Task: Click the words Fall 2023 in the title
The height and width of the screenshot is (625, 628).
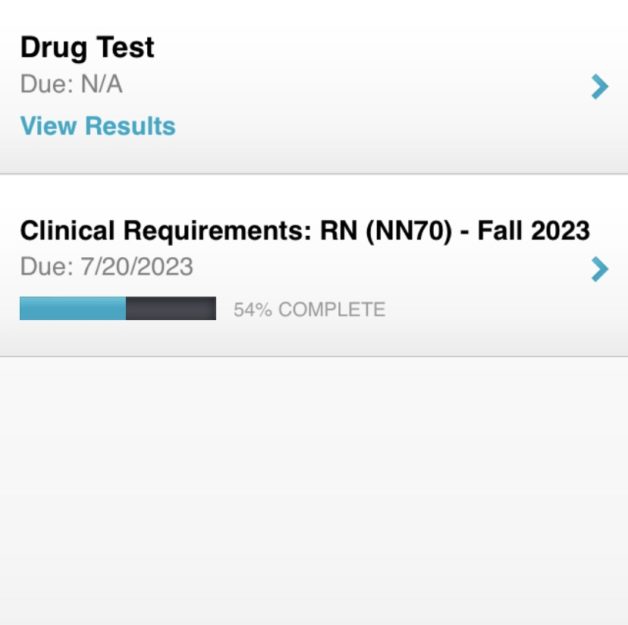Action: tap(533, 231)
